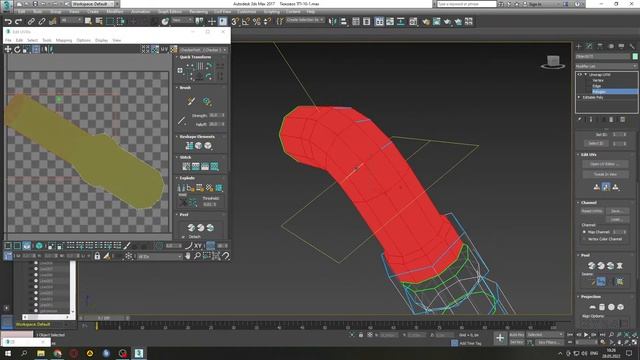Click the Unlink Selection icon
The height and width of the screenshot is (360, 640).
pos(42,22)
